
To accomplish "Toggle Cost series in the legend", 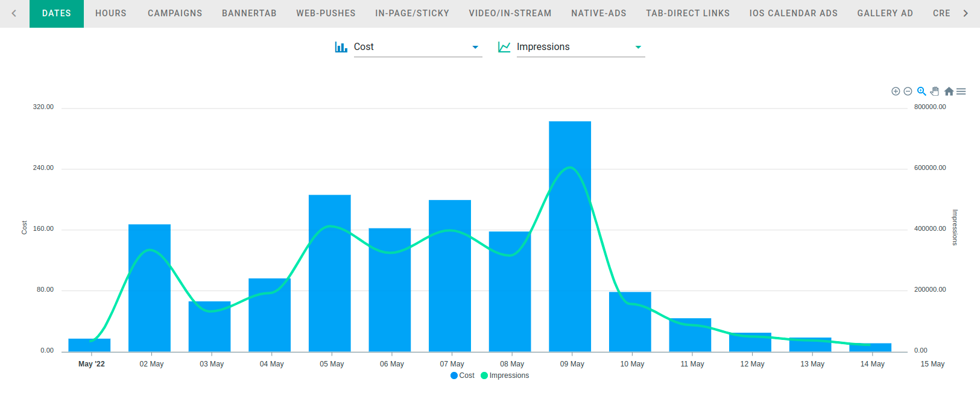I will (x=463, y=375).
